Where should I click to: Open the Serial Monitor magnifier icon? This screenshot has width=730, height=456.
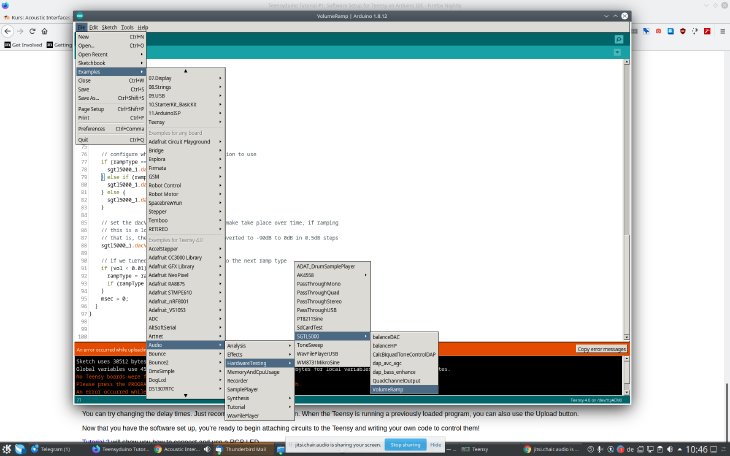pyautogui.click(x=619, y=39)
